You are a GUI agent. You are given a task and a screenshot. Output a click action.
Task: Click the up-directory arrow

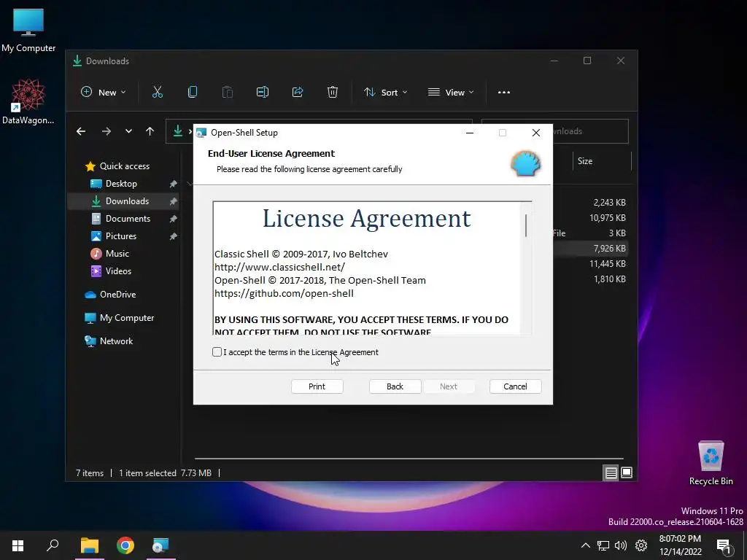tap(150, 131)
